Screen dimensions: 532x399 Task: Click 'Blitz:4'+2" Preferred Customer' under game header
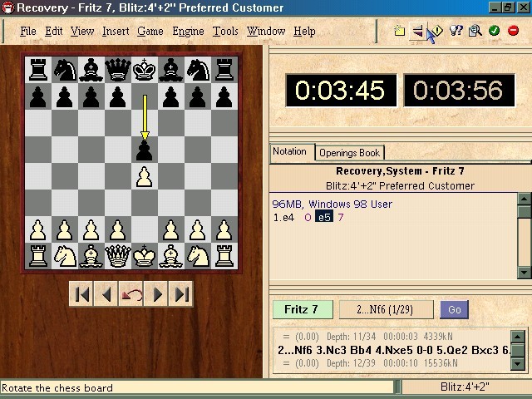pos(400,186)
